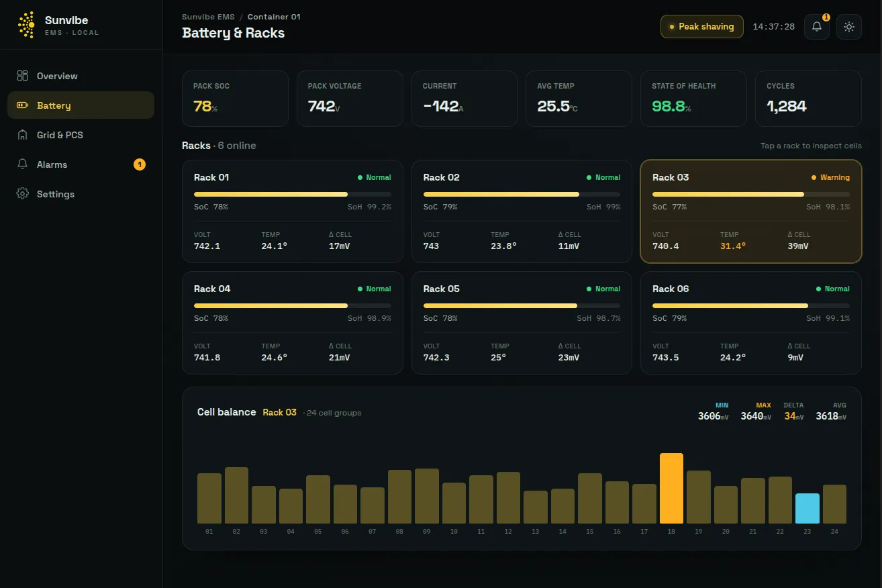Click the Cycles 1,284 card
Screen dimensions: 882x588
pyautogui.click(x=808, y=99)
